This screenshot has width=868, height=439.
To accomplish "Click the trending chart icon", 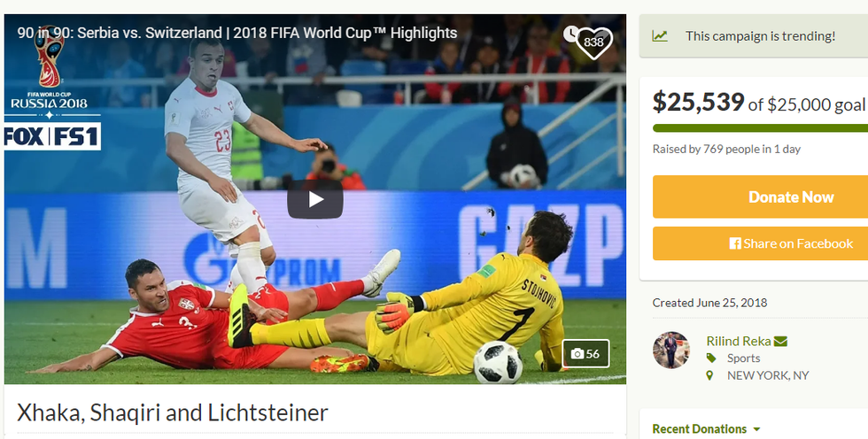I will pyautogui.click(x=659, y=36).
